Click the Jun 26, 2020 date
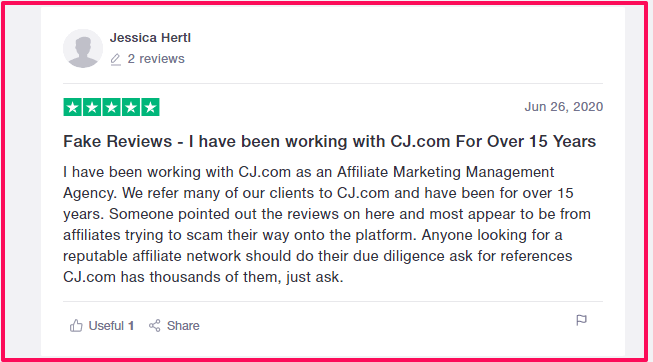This screenshot has height=362, width=653. [x=563, y=107]
